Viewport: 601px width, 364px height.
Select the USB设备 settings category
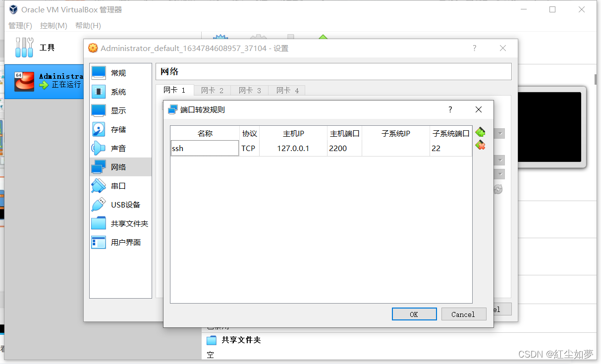[120, 205]
